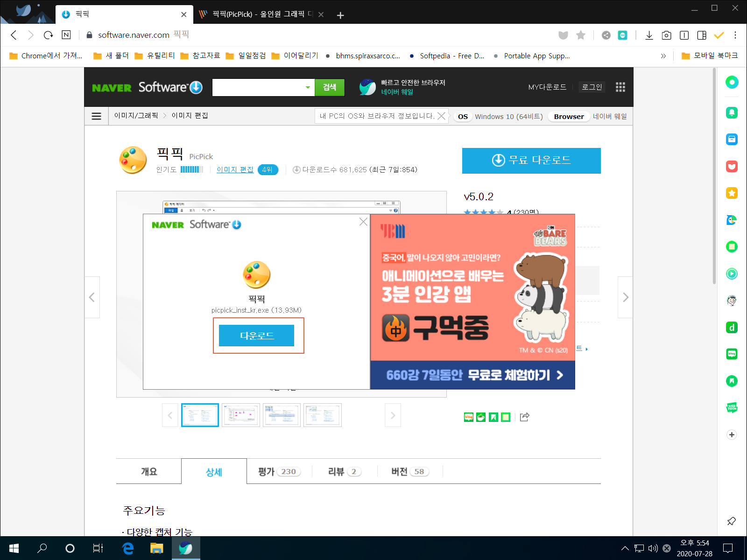
Task: Switch to the 상세 tab
Action: pyautogui.click(x=214, y=471)
